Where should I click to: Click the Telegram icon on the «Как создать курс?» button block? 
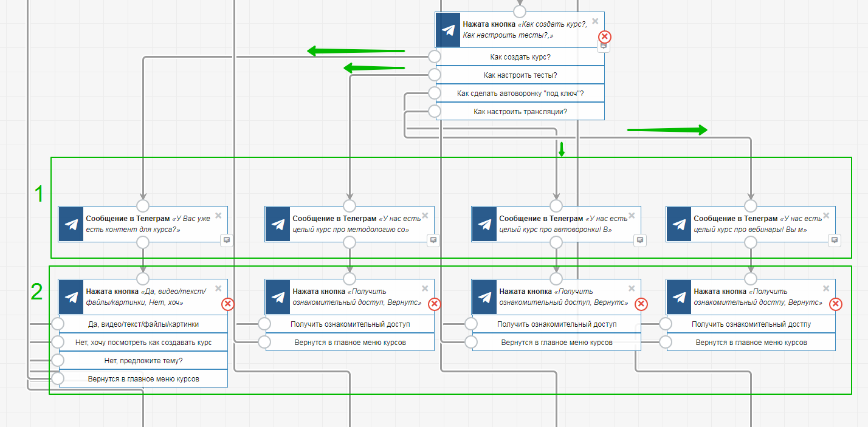pyautogui.click(x=449, y=30)
